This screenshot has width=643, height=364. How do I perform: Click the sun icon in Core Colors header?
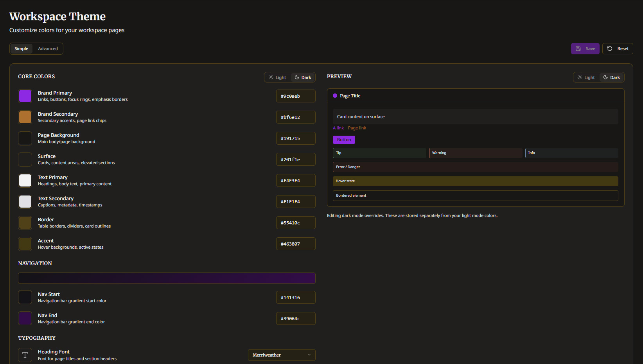(271, 77)
